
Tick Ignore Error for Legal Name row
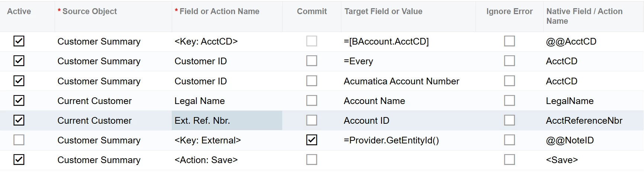(509, 101)
